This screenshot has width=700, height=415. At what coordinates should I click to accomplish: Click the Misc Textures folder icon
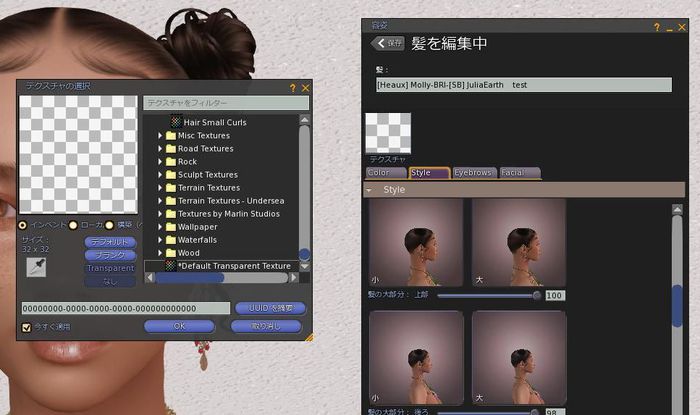point(171,135)
